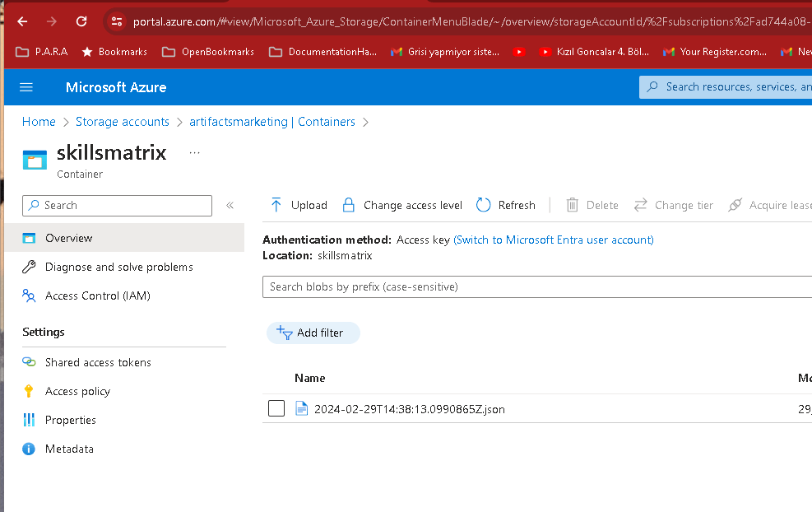The image size is (812, 512).
Task: Open the ellipsis menu next to skillsmatrix
Action: 195,153
